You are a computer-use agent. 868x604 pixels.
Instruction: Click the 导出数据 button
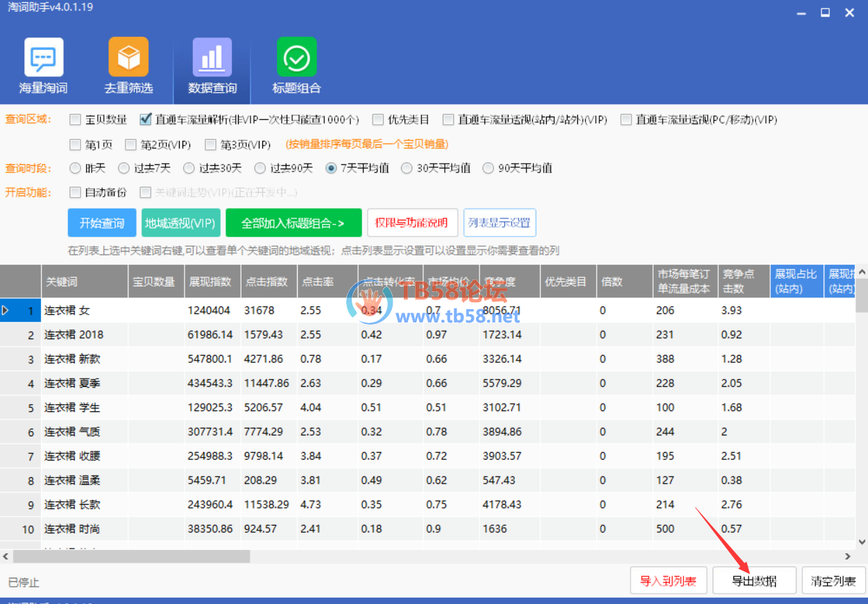(x=755, y=581)
